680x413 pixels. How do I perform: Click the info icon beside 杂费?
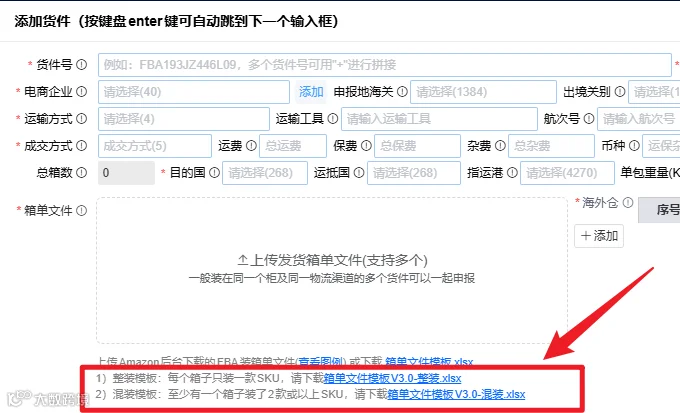tap(500, 146)
